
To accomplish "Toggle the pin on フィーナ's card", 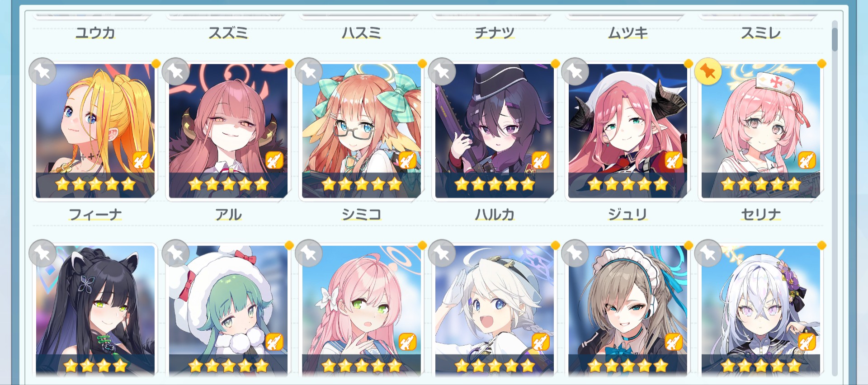I will pyautogui.click(x=42, y=71).
